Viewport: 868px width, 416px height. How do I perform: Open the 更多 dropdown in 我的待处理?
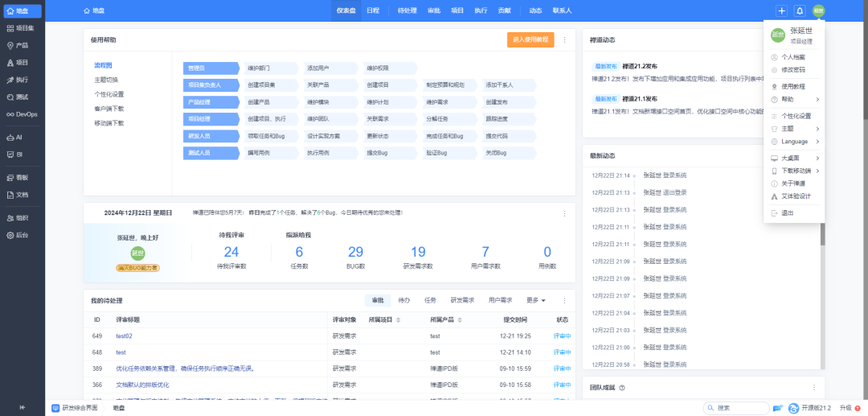click(x=535, y=300)
